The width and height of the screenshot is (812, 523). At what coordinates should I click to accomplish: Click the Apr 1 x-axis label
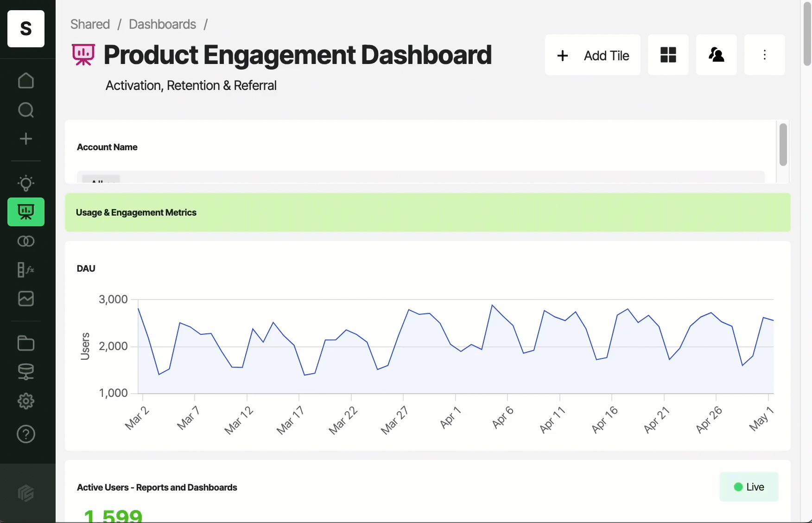(450, 417)
